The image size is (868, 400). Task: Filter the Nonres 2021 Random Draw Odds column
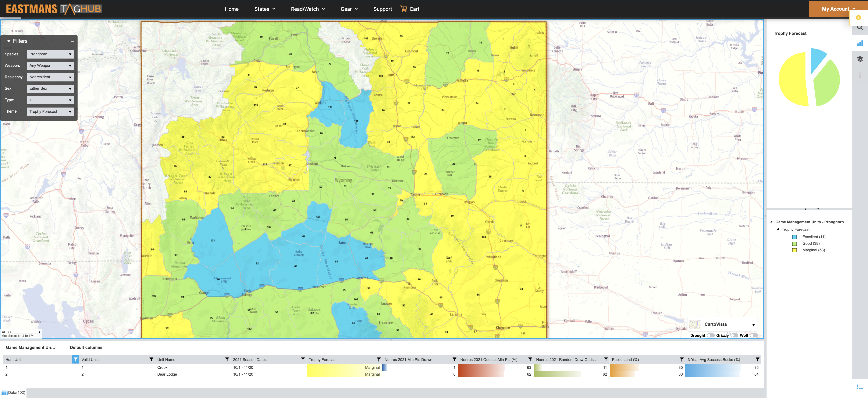(606, 359)
